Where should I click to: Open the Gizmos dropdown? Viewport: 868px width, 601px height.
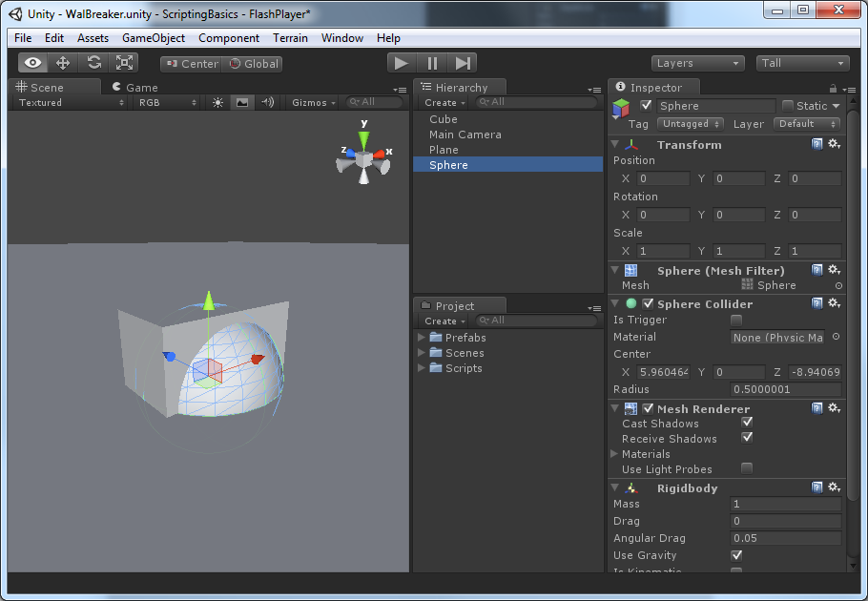[x=314, y=102]
